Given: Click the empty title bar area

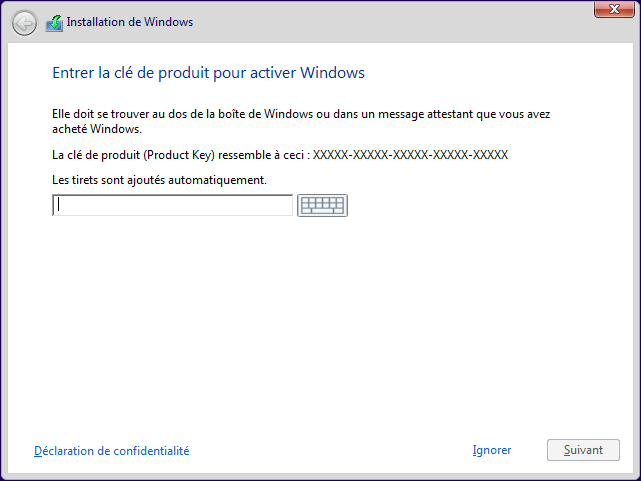Looking at the screenshot, I should (x=380, y=20).
